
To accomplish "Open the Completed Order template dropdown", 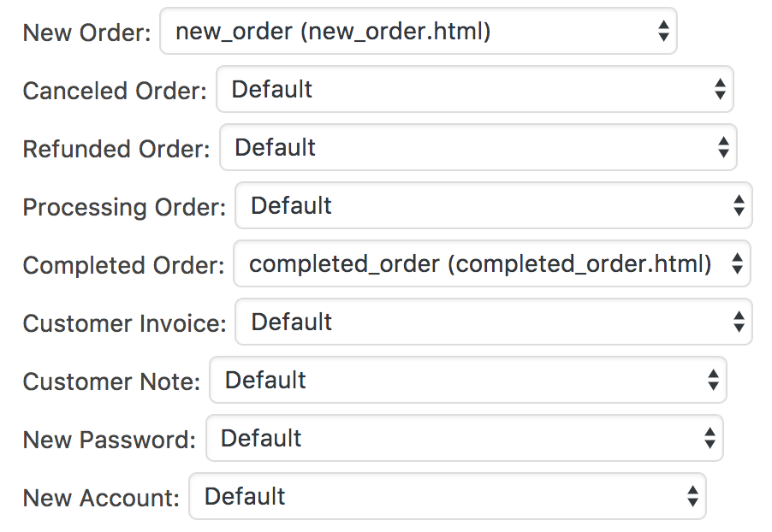I will coord(491,264).
